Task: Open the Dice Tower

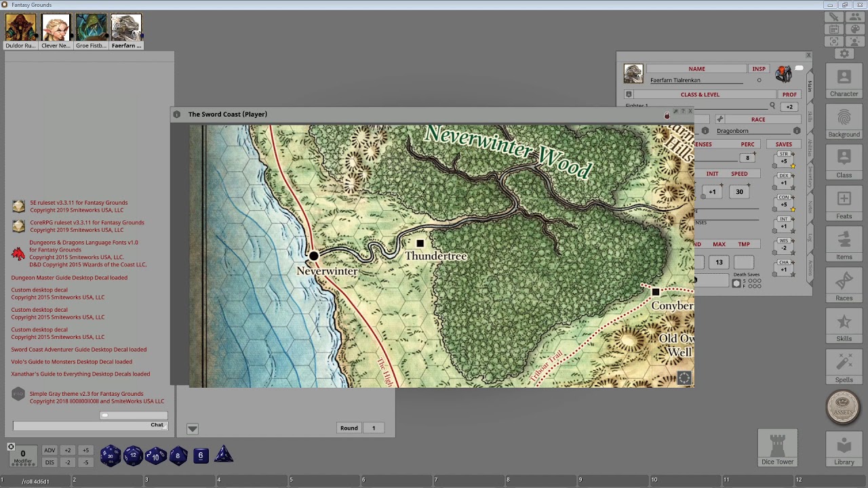Action: [x=777, y=448]
